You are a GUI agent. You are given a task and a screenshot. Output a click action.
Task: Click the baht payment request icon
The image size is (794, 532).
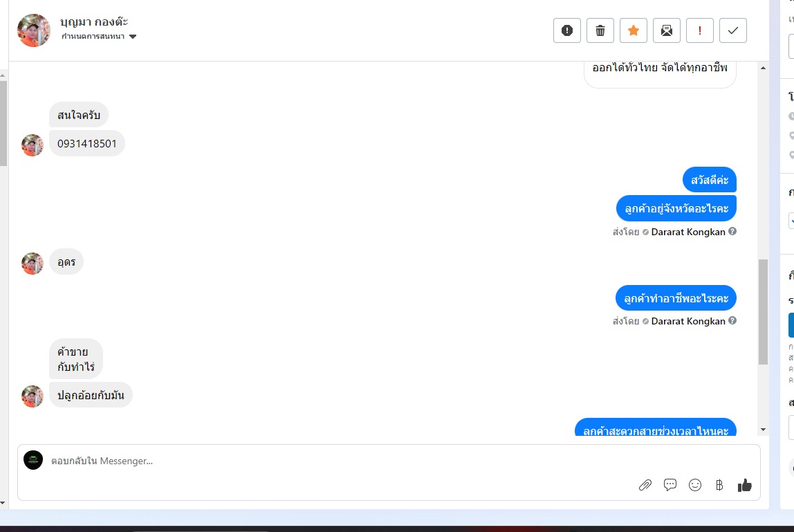(x=719, y=486)
